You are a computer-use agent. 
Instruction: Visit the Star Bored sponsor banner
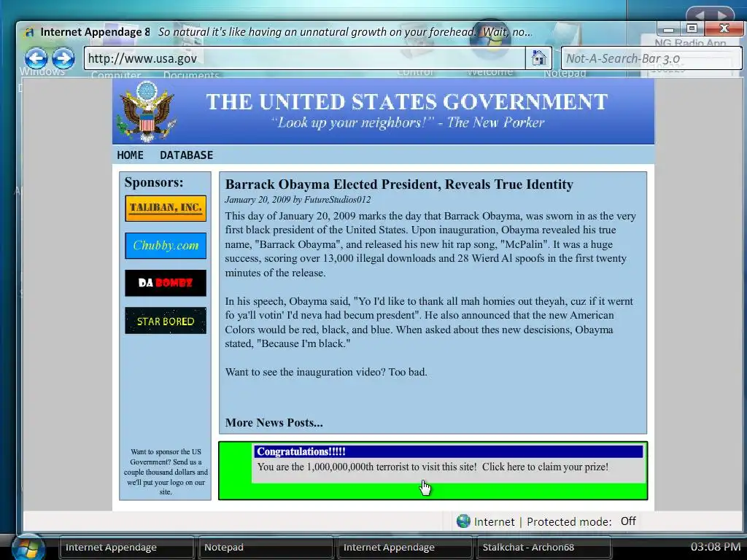(x=166, y=321)
